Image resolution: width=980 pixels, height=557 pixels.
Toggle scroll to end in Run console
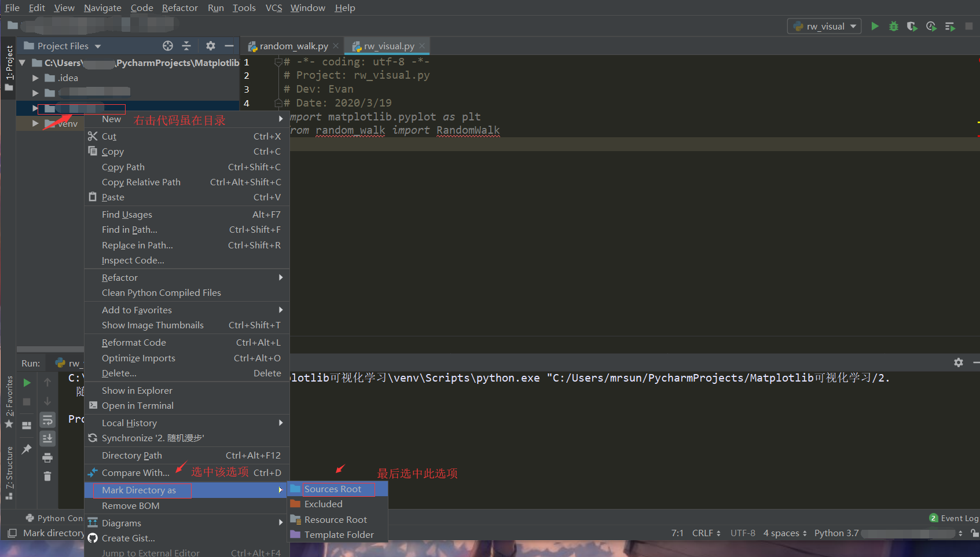pyautogui.click(x=47, y=438)
